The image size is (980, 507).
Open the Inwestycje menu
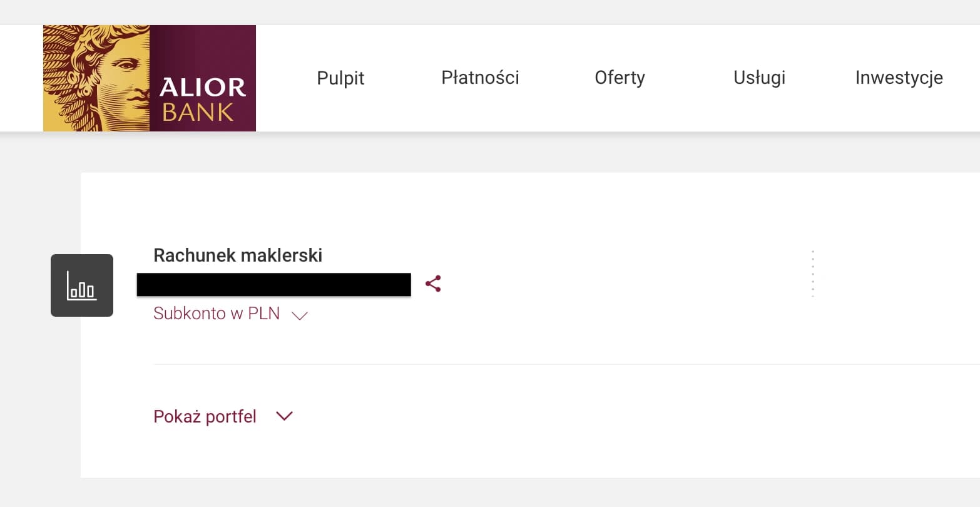(899, 78)
